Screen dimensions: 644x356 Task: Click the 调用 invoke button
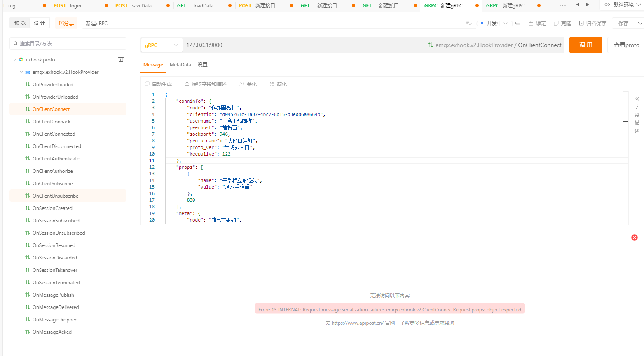click(x=585, y=45)
